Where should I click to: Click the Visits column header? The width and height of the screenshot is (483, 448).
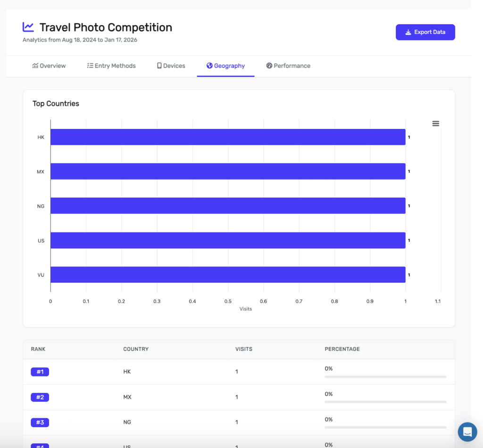pos(244,349)
